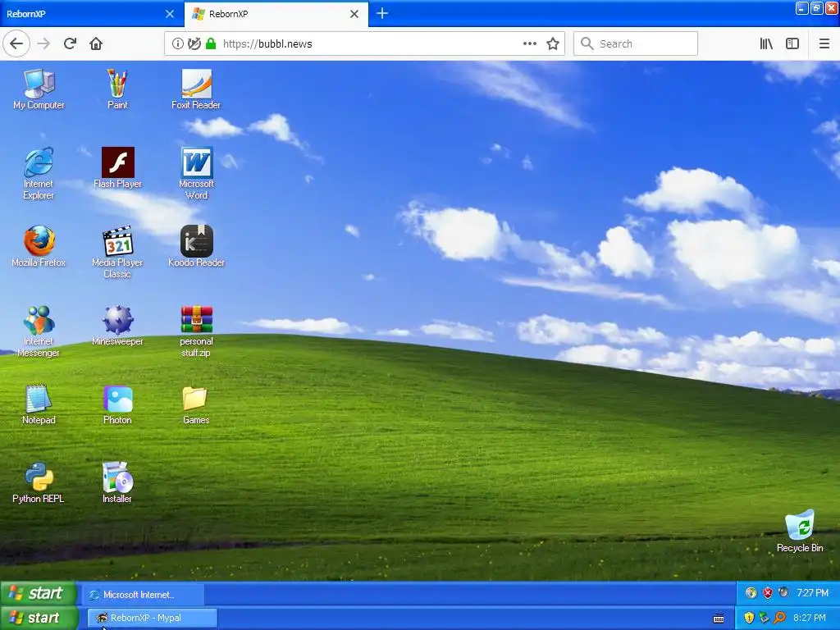
Task: Click the browser Search field
Action: click(x=636, y=43)
